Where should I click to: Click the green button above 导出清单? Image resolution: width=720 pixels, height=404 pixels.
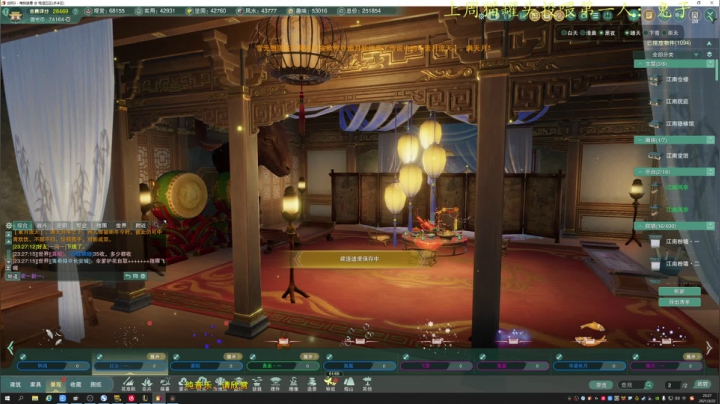tap(679, 291)
